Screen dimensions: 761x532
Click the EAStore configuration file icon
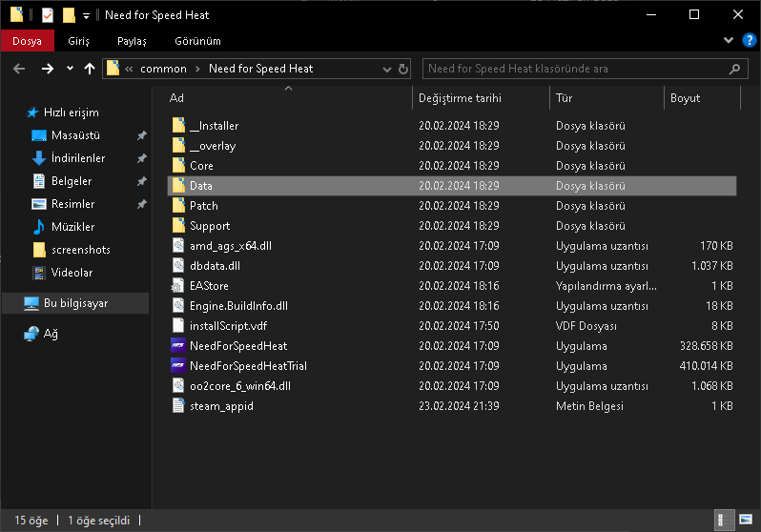pos(178,285)
